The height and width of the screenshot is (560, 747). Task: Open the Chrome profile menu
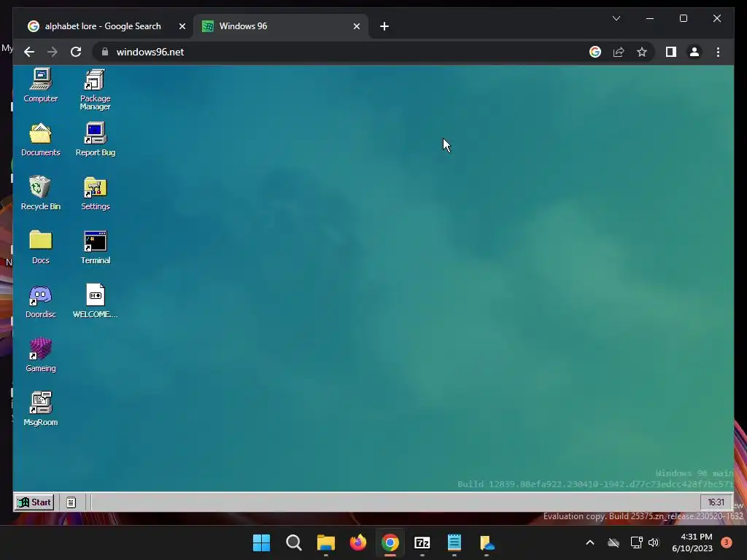point(694,52)
